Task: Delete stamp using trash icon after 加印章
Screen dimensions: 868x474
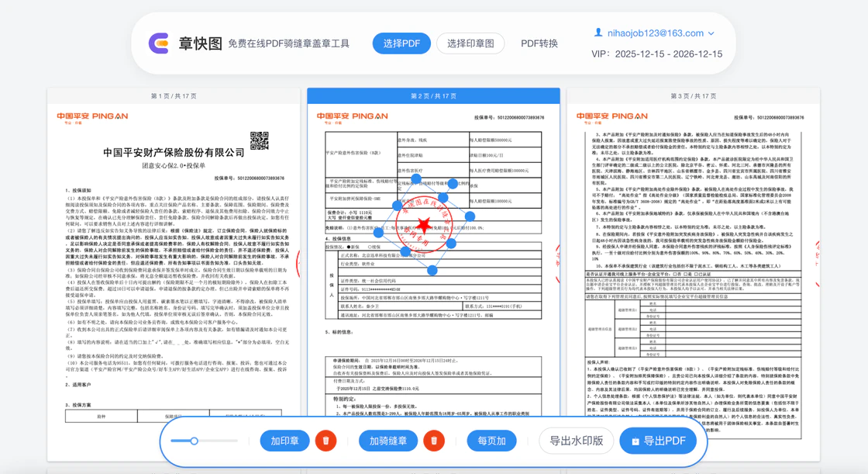Action: coord(325,441)
